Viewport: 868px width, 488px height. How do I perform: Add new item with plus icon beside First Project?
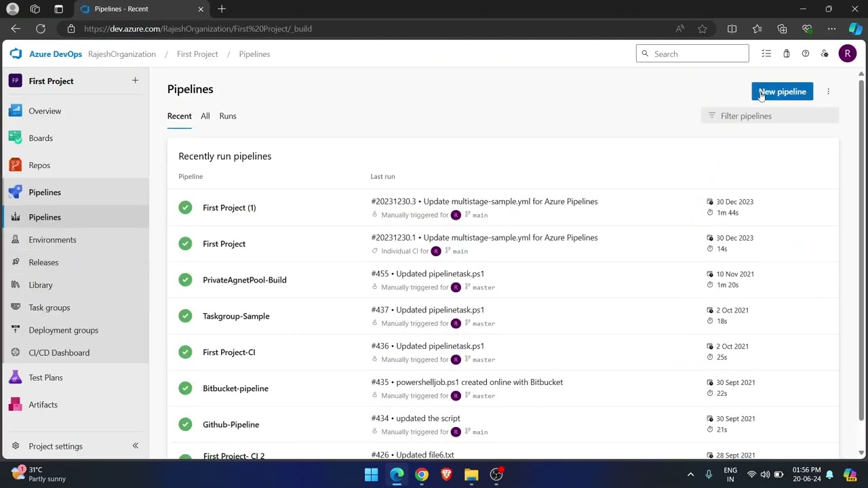coord(135,81)
